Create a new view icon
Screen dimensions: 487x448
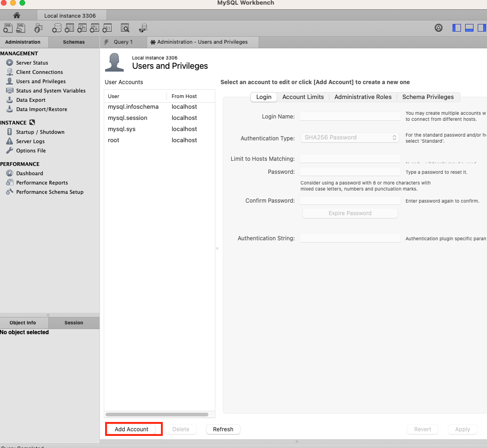(x=82, y=28)
